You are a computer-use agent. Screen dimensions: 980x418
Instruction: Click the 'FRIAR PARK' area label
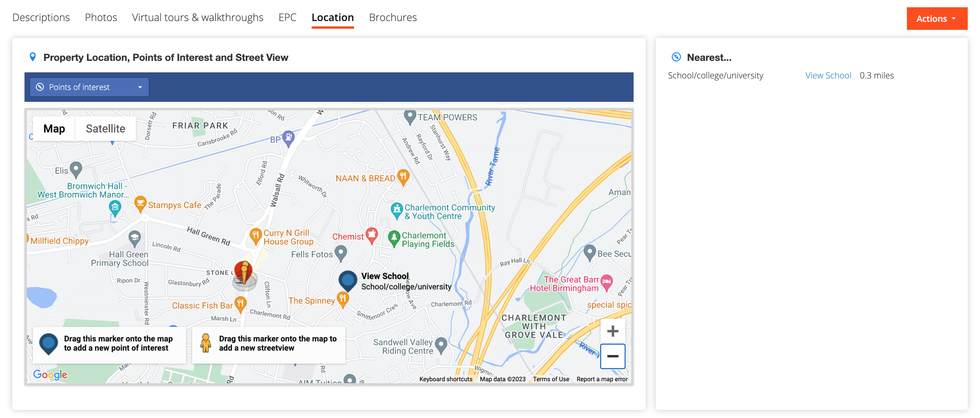click(x=200, y=126)
